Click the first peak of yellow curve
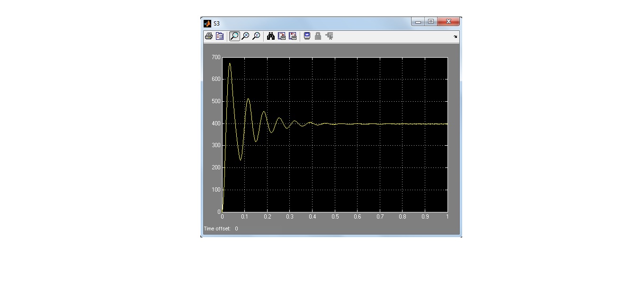 pos(230,63)
